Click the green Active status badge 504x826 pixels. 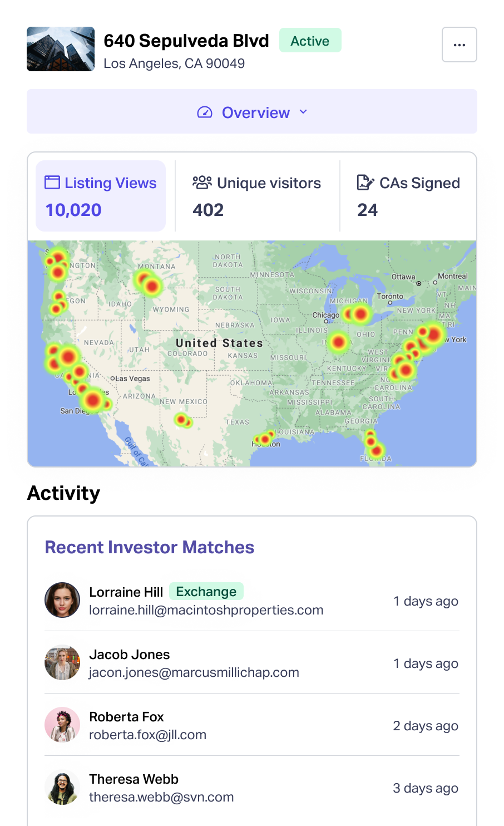tap(310, 41)
